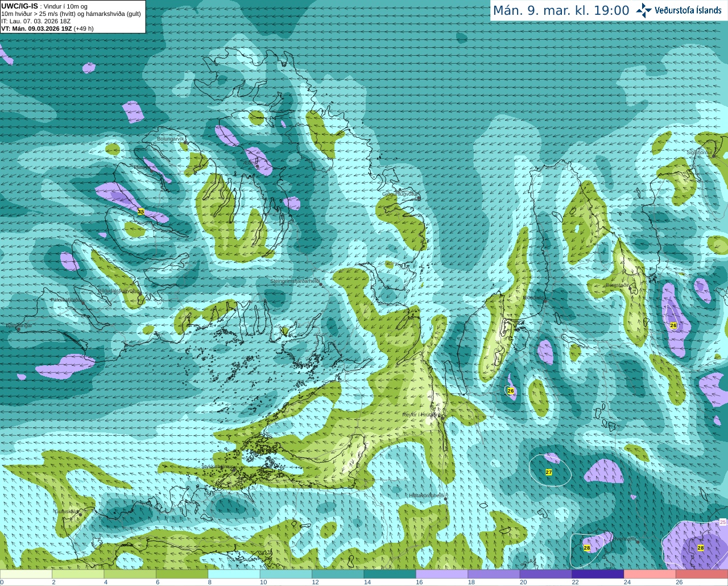Image resolution: width=728 pixels, height=586 pixels.
Task: Click the yellow 28 gust marker left of Hveravellir
Action: coord(587,548)
